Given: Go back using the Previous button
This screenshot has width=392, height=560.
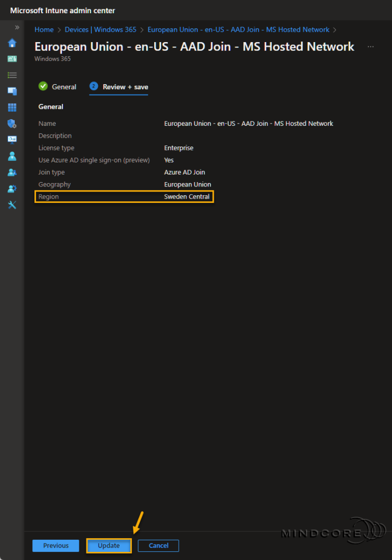Looking at the screenshot, I should 55,545.
